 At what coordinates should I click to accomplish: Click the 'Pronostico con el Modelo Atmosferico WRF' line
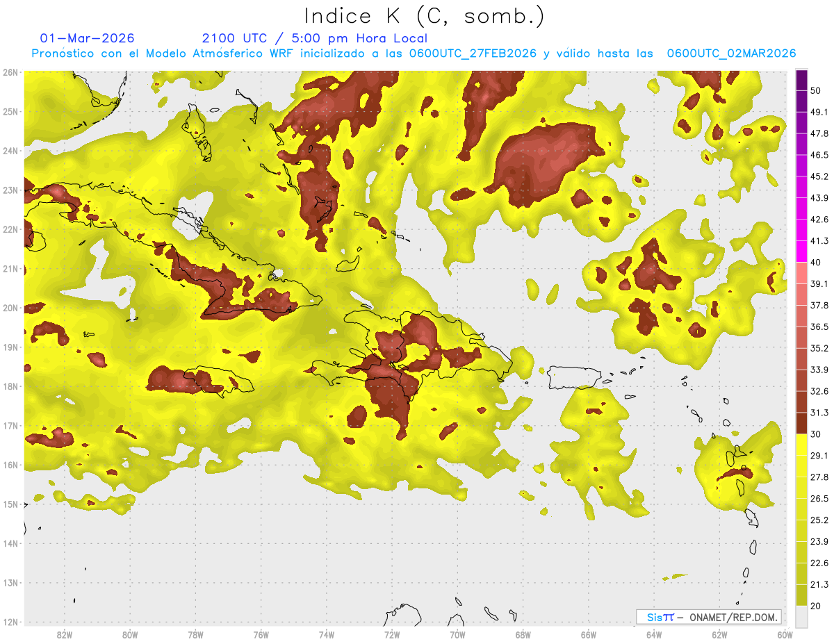tap(414, 53)
